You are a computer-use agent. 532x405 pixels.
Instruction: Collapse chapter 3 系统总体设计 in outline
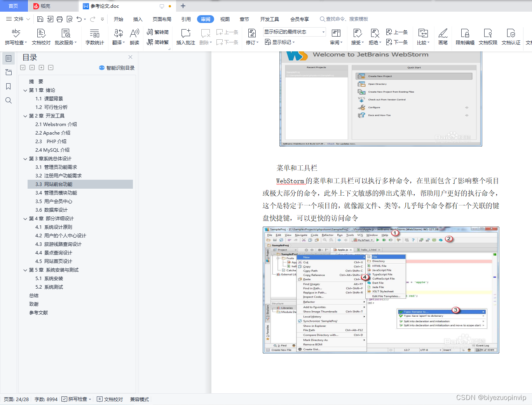click(x=25, y=159)
